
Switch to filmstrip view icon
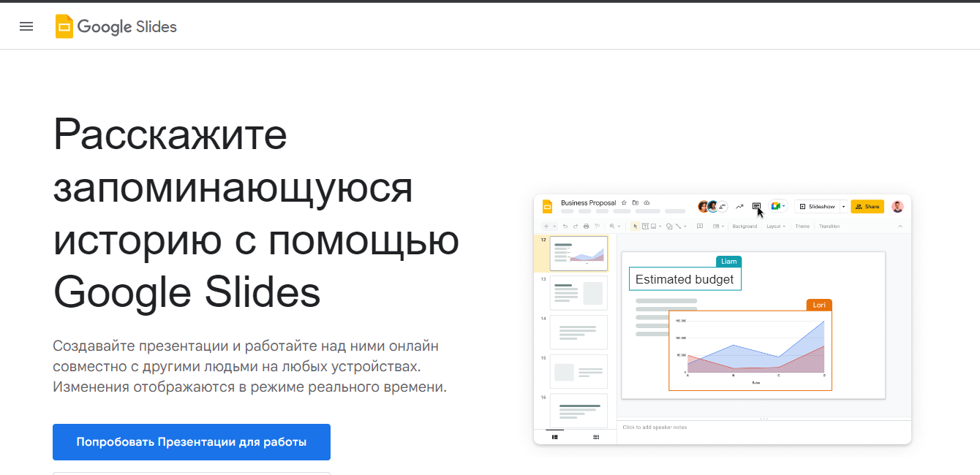[555, 437]
